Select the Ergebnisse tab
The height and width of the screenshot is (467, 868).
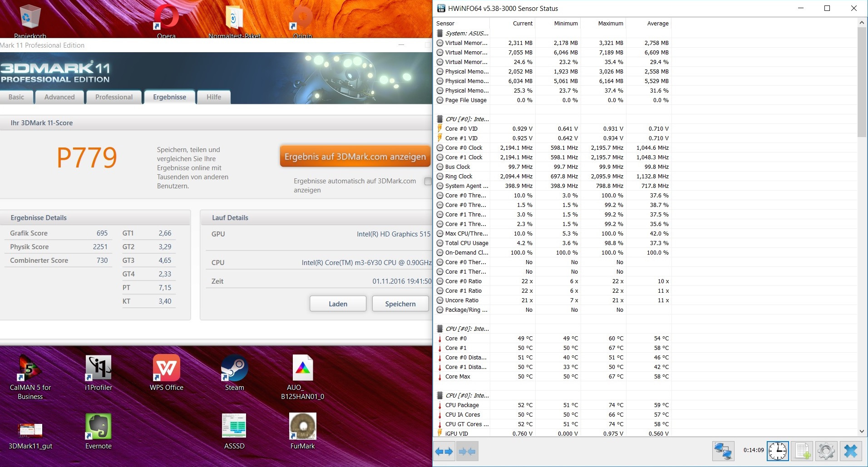170,97
